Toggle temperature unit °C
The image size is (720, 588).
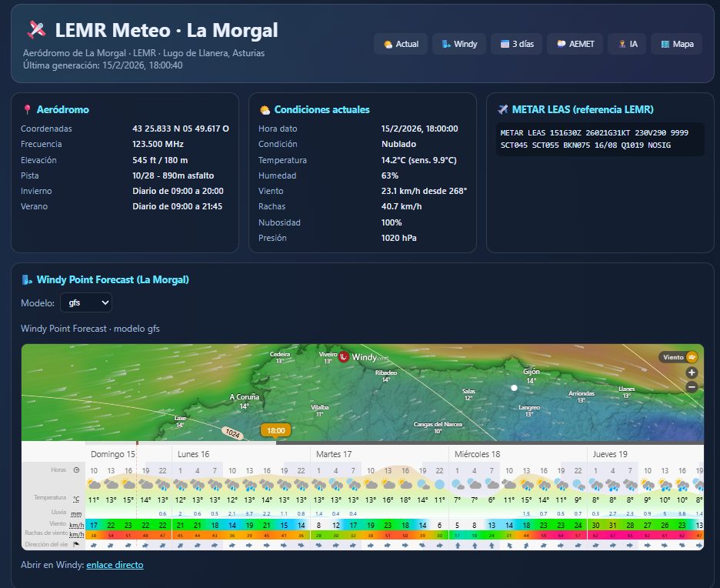76,499
